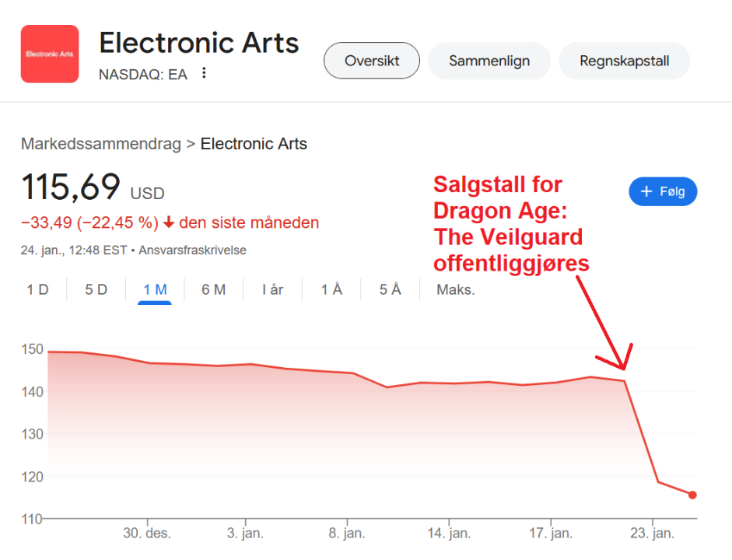Switch chart to 6 M range
The height and width of the screenshot is (560, 732).
point(213,290)
